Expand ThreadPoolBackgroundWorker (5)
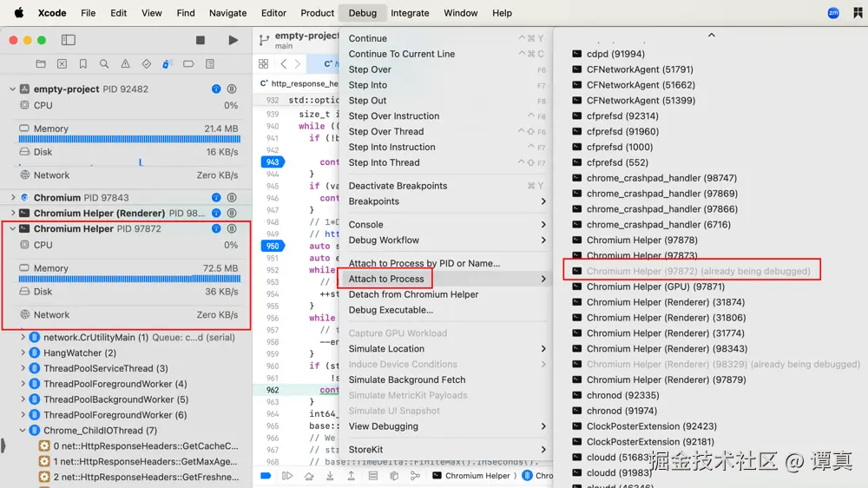Viewport: 868px width, 488px height. [23, 399]
